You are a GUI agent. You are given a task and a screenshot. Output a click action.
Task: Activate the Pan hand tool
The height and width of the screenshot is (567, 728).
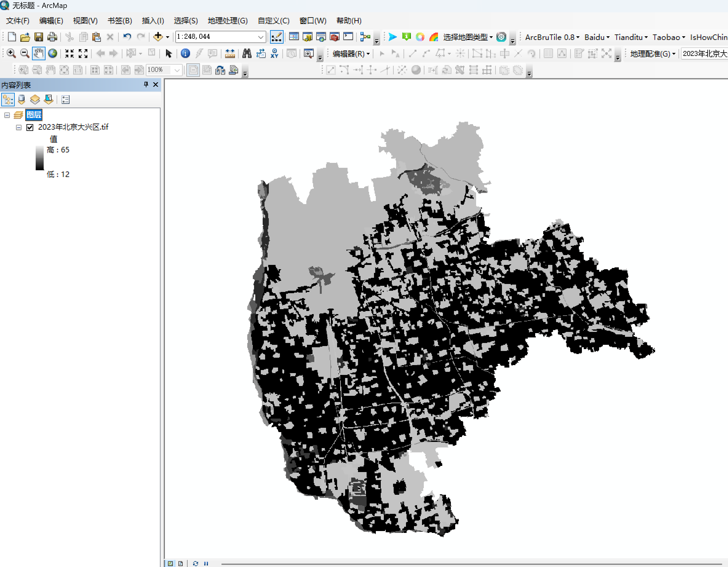pyautogui.click(x=38, y=53)
